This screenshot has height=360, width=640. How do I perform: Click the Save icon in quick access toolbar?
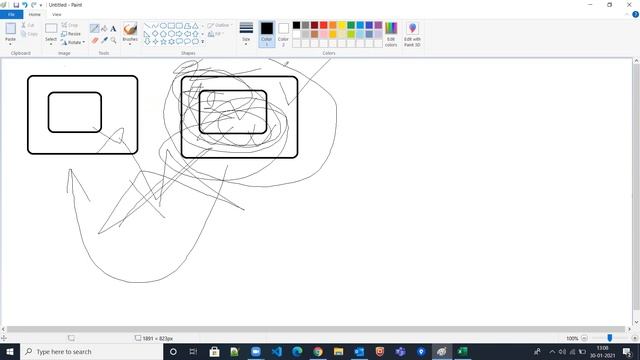click(16, 5)
